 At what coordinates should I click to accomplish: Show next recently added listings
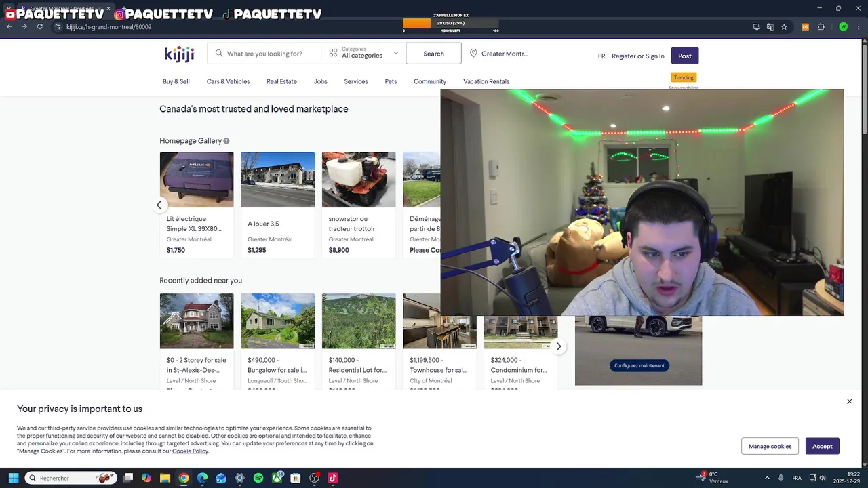(558, 346)
